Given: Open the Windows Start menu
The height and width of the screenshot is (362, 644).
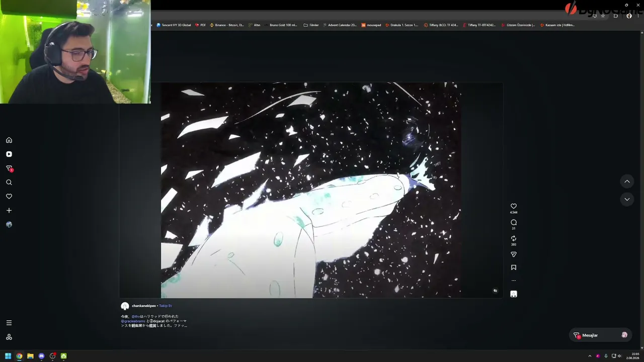Looking at the screenshot, I should tap(8, 356).
